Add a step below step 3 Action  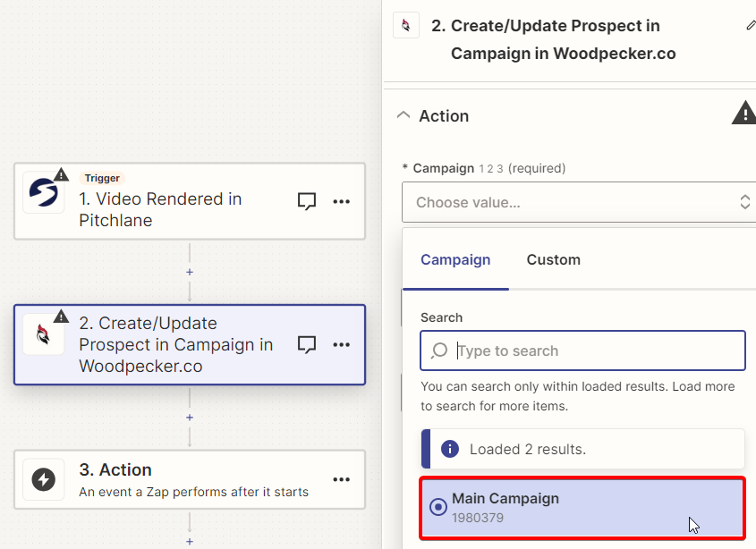point(190,542)
